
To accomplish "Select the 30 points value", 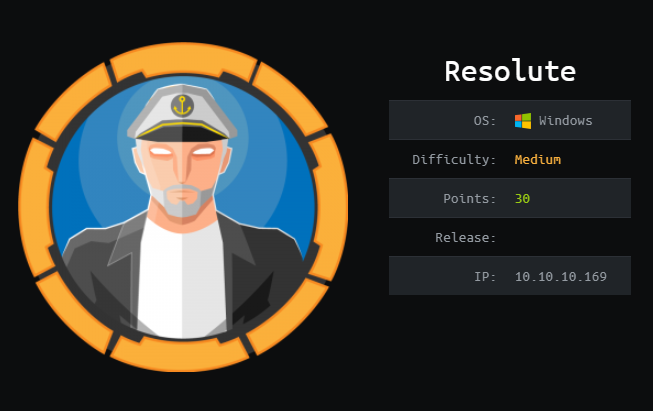I will click(522, 199).
